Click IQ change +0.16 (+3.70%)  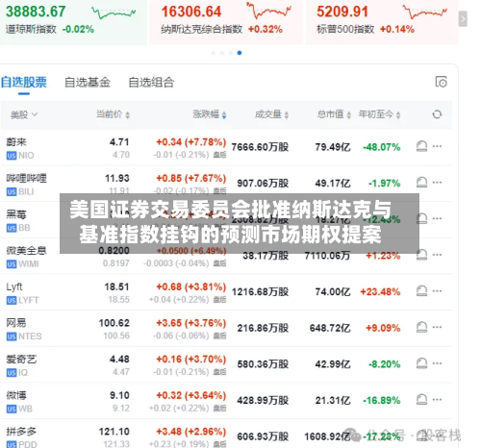[x=191, y=360]
